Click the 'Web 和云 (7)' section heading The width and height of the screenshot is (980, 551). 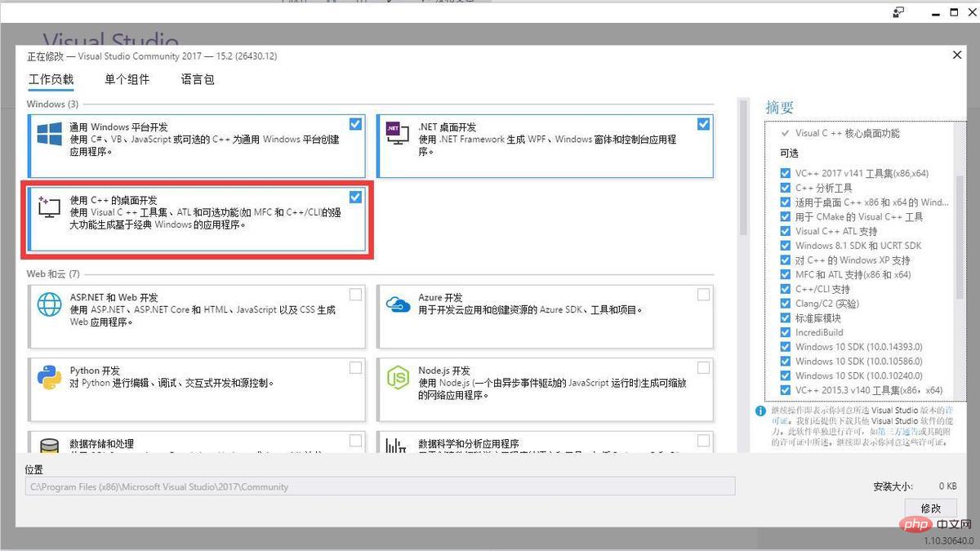point(53,274)
